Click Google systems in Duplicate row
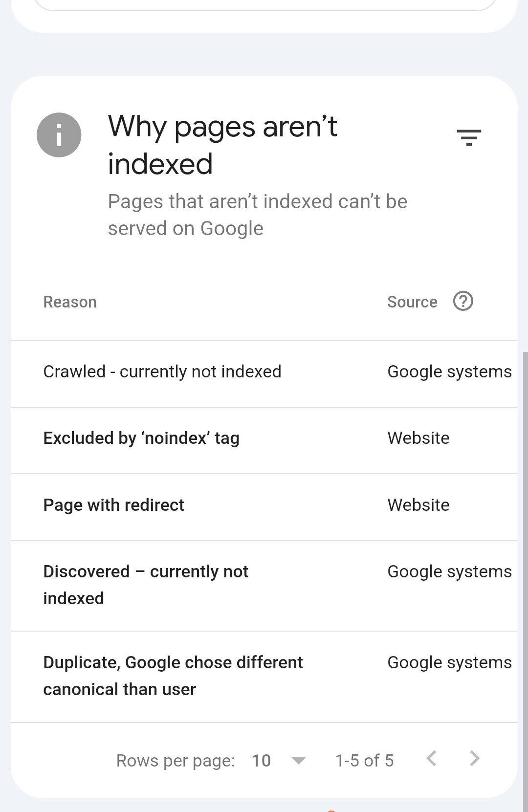This screenshot has width=528, height=812. pos(449,662)
